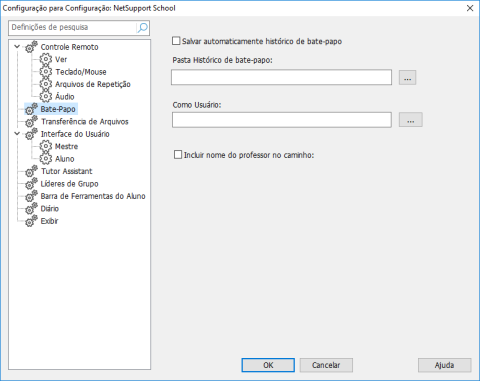
Task: Click the Bate-Papo gear icon
Action: coord(31,109)
